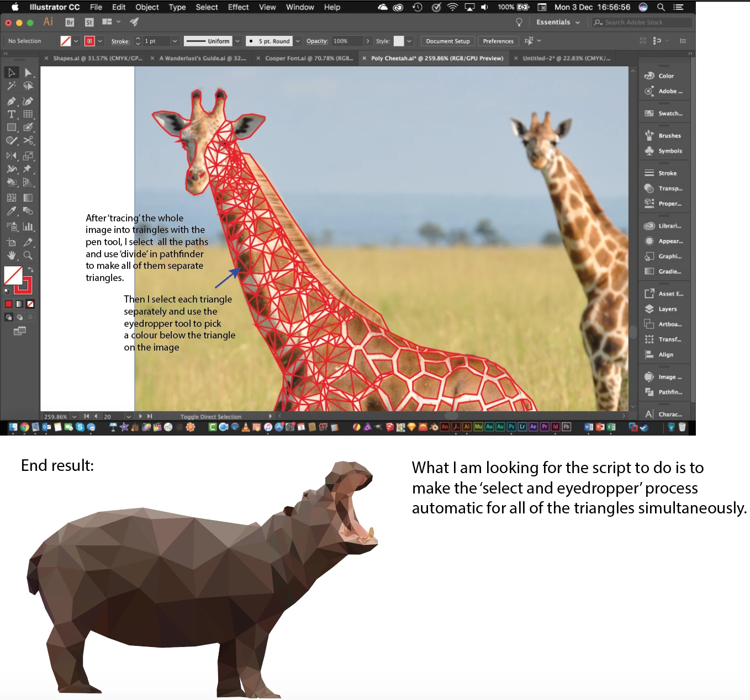
Task: Enable Draw Behind mode
Action: click(x=20, y=317)
